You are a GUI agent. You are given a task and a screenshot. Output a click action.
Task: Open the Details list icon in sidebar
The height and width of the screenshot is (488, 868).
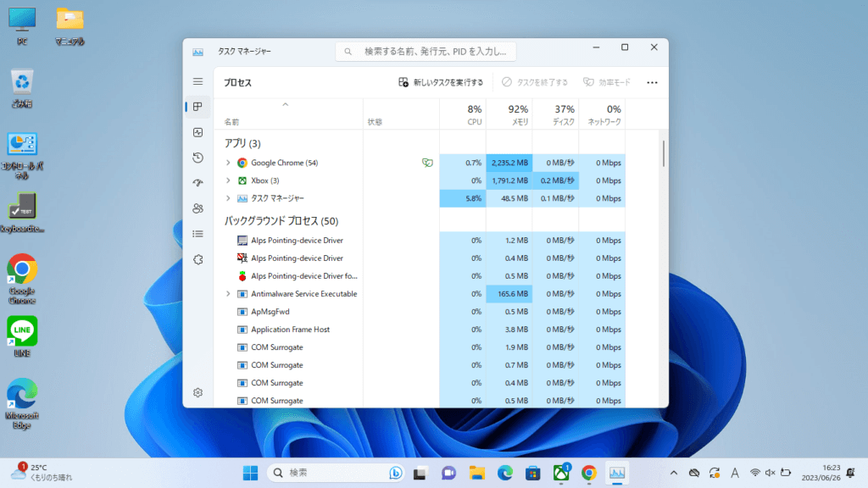click(198, 234)
